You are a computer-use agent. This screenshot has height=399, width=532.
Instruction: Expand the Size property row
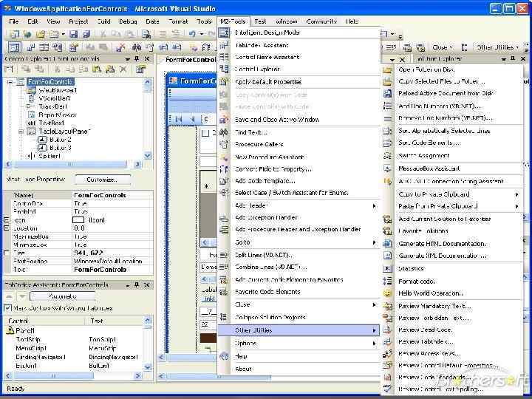pos(6,253)
